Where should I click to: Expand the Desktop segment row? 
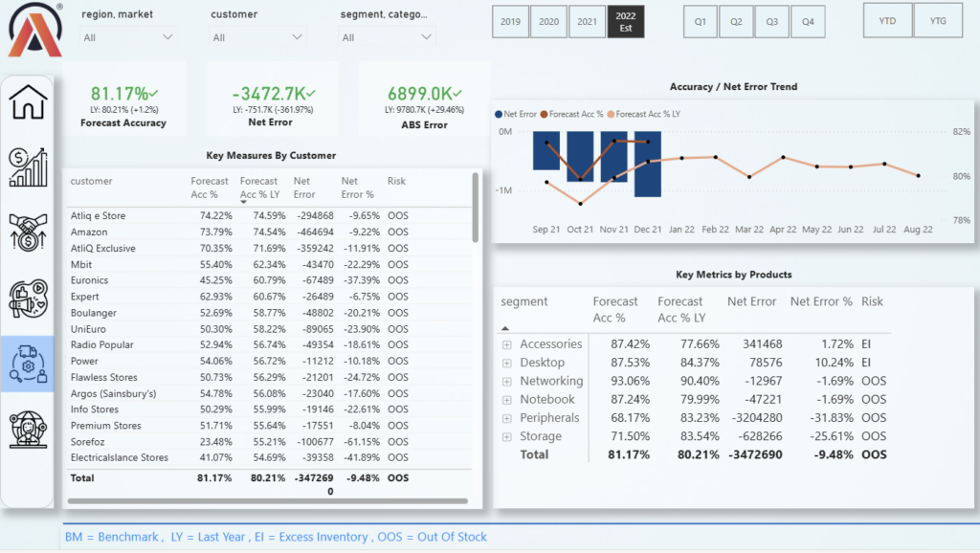click(x=507, y=363)
